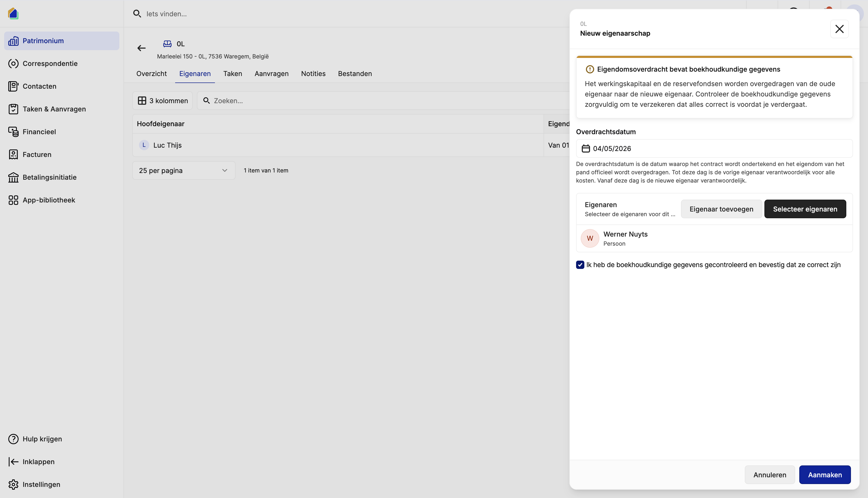This screenshot has width=868, height=498.
Task: Click the '1 item van 1 item' text
Action: click(266, 170)
